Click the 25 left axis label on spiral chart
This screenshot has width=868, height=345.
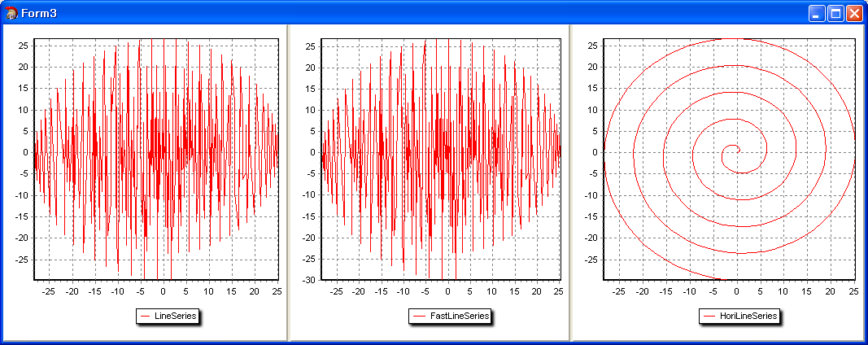593,46
